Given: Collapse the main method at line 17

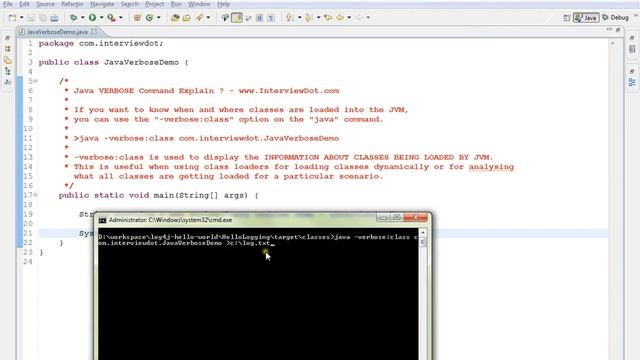Looking at the screenshot, I should point(36,195).
